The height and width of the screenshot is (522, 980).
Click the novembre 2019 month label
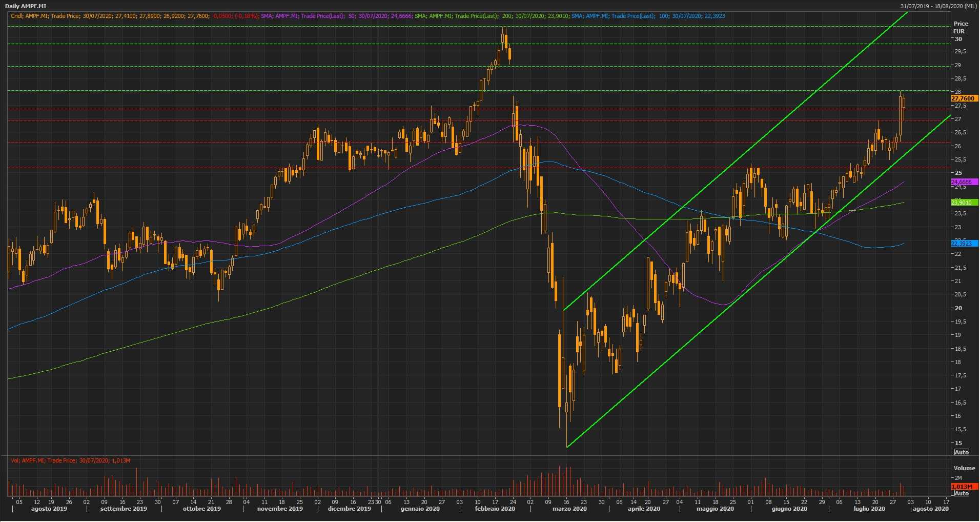(280, 509)
